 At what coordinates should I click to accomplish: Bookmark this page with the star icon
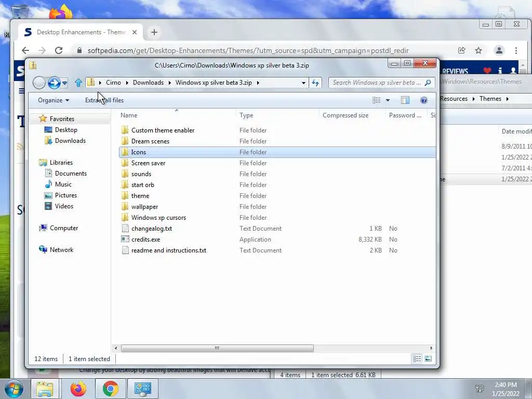pyautogui.click(x=478, y=50)
